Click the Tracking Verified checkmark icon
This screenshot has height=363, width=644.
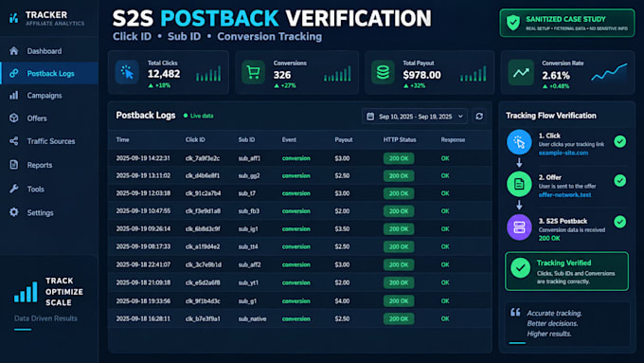tap(520, 268)
